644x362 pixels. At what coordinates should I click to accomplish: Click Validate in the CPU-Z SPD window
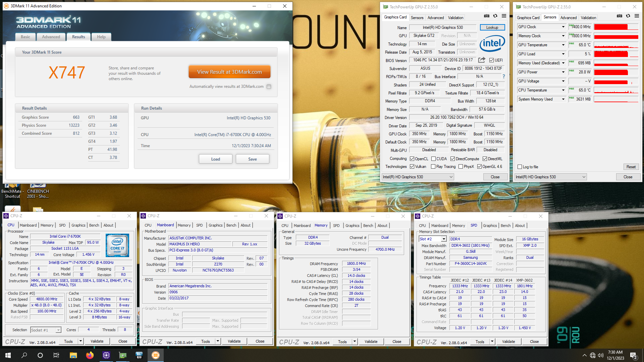[x=508, y=342]
